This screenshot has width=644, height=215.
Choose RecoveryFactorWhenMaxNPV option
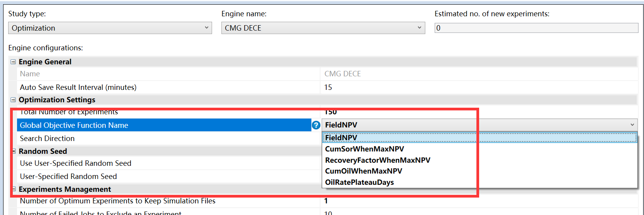pos(377,160)
